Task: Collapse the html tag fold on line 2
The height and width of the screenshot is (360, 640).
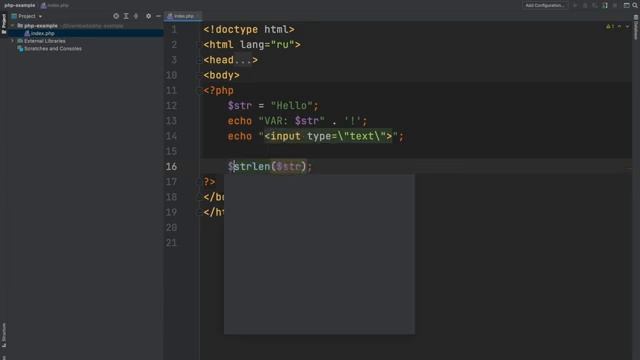Action: point(200,45)
